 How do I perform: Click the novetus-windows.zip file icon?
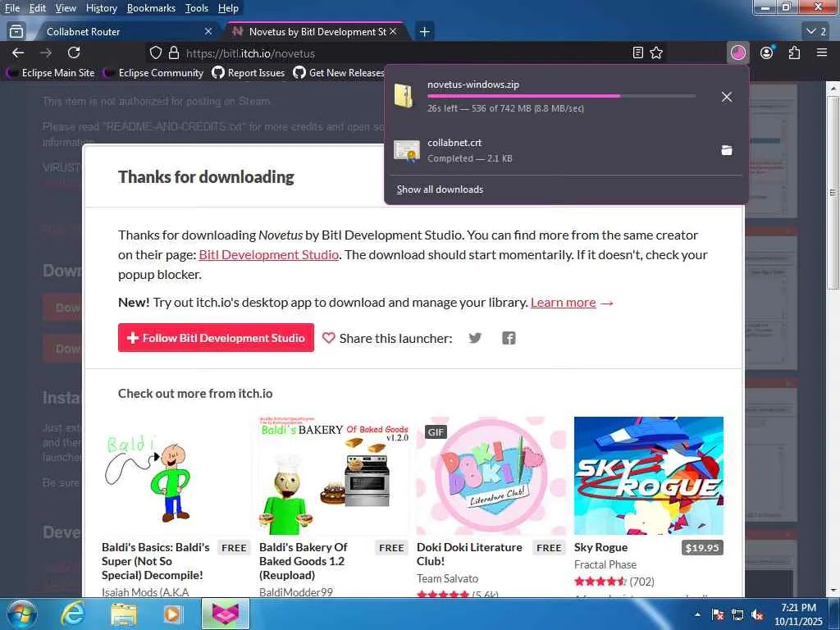(x=404, y=96)
